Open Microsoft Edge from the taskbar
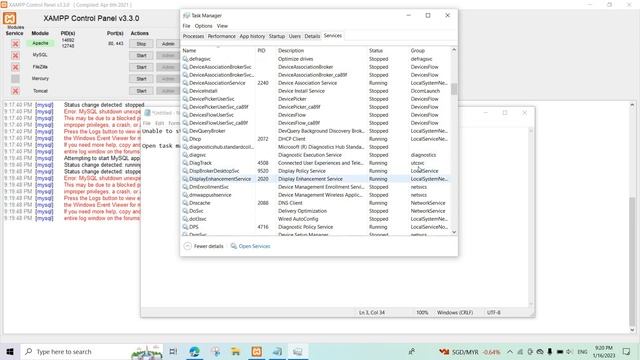Viewport: 640px width, 360px height. click(195, 352)
